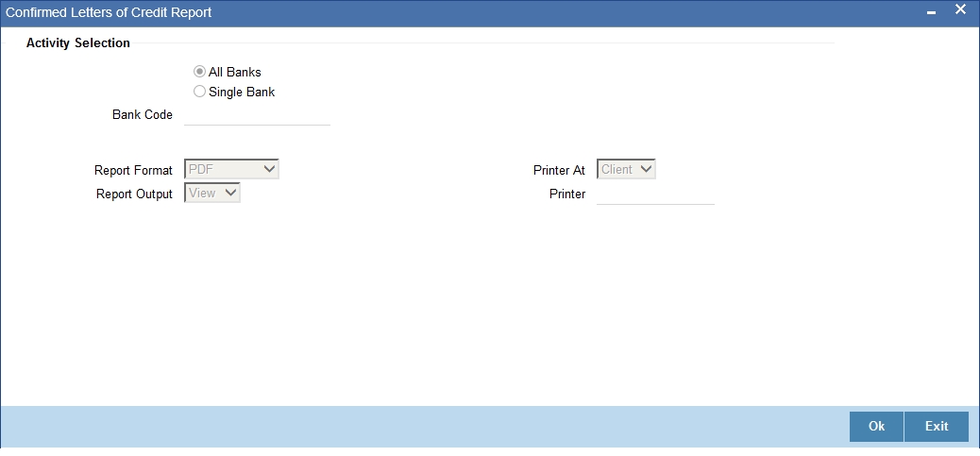Close the report window with X

[x=960, y=10]
